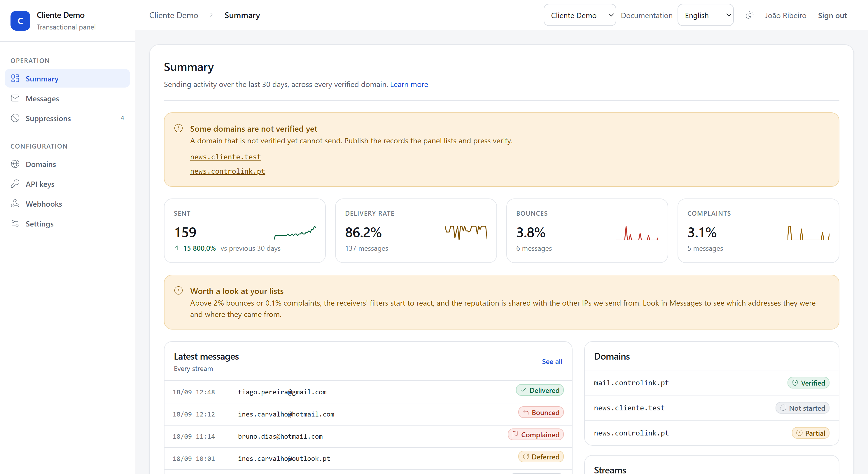Click the Delivered status badge
Viewport: 868px width, 474px height.
point(540,390)
